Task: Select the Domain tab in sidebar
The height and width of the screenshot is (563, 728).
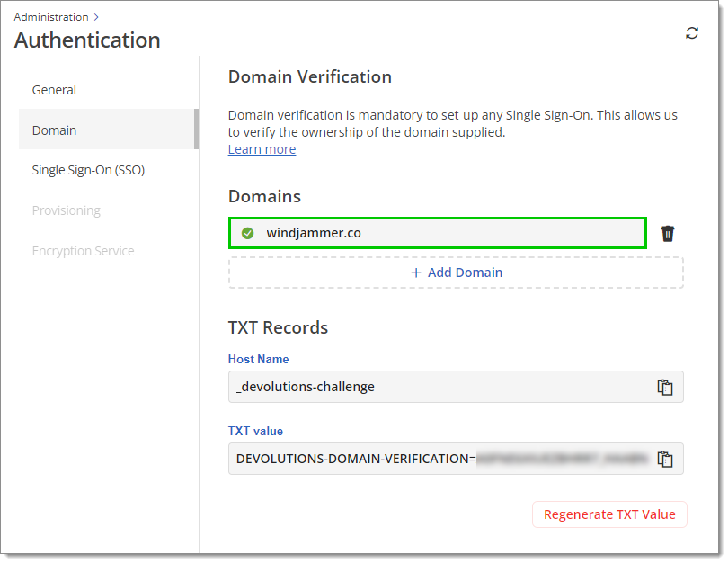Action: tap(109, 130)
